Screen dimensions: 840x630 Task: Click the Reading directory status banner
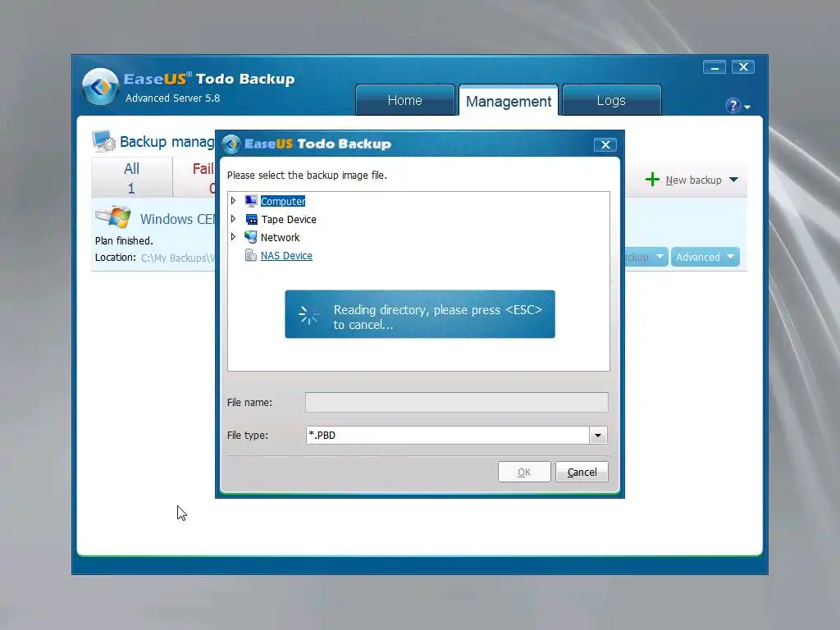click(x=420, y=314)
